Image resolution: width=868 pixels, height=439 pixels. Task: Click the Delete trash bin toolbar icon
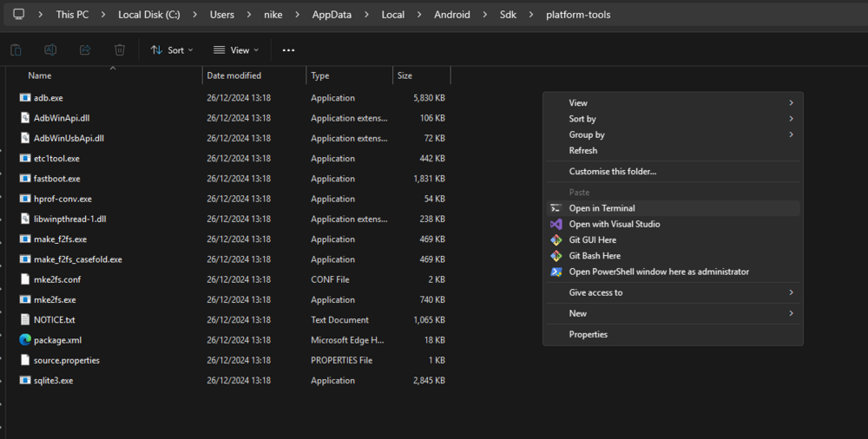[120, 50]
